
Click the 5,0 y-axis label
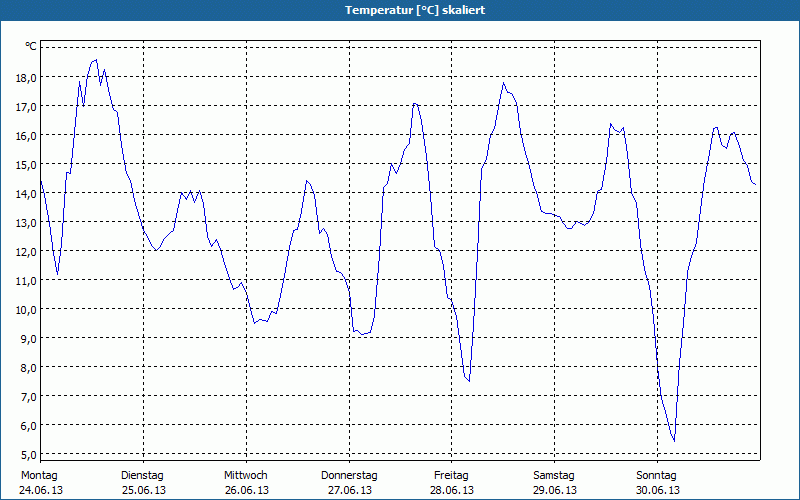tap(29, 455)
